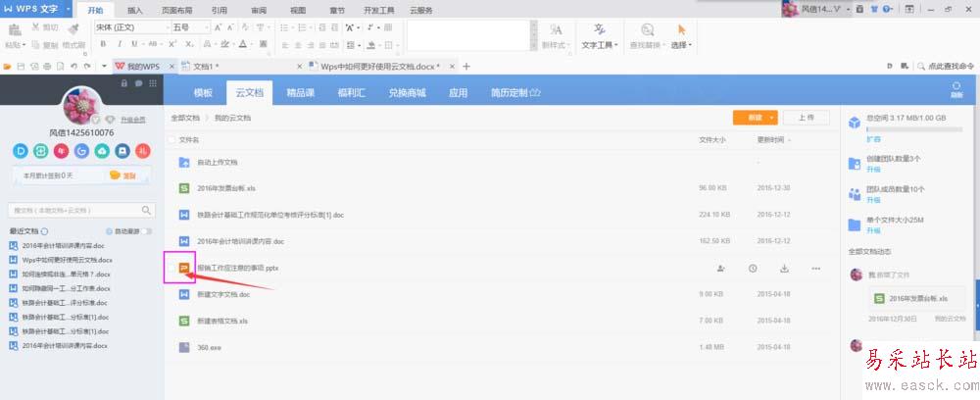Viewport: 980px width, 400px height.
Task: Click the history clock icon on pptx row
Action: [753, 268]
